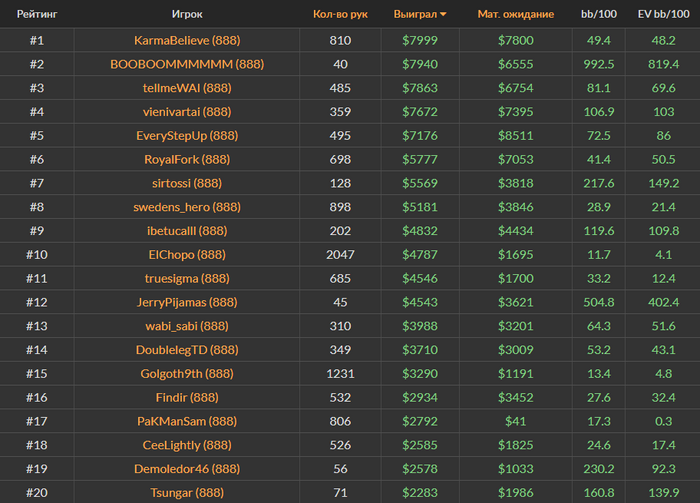Image resolution: width=700 pixels, height=503 pixels.
Task: Open JerryPijamas (888) player link
Action: (x=187, y=302)
